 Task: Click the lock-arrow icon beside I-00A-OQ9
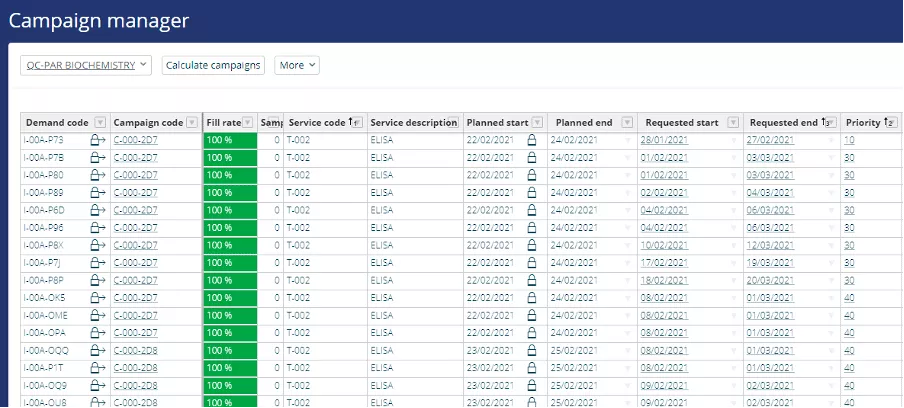coord(98,386)
